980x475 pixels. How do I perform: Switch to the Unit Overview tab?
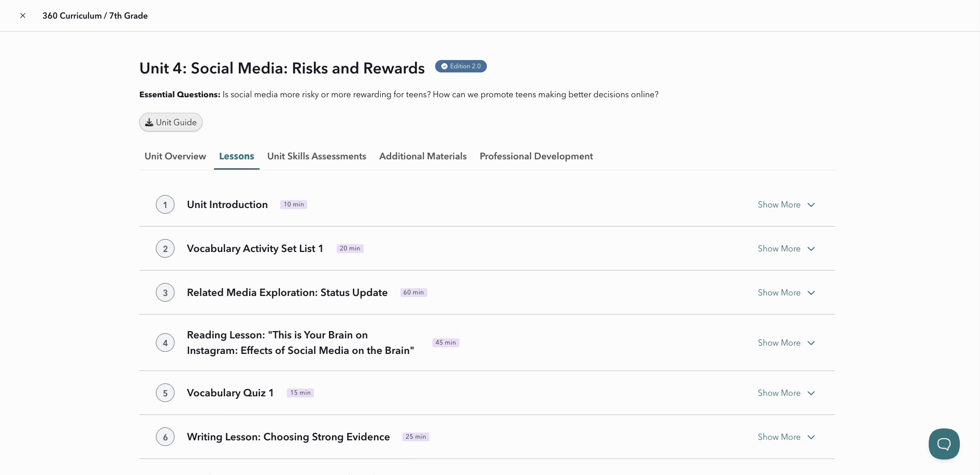(175, 156)
